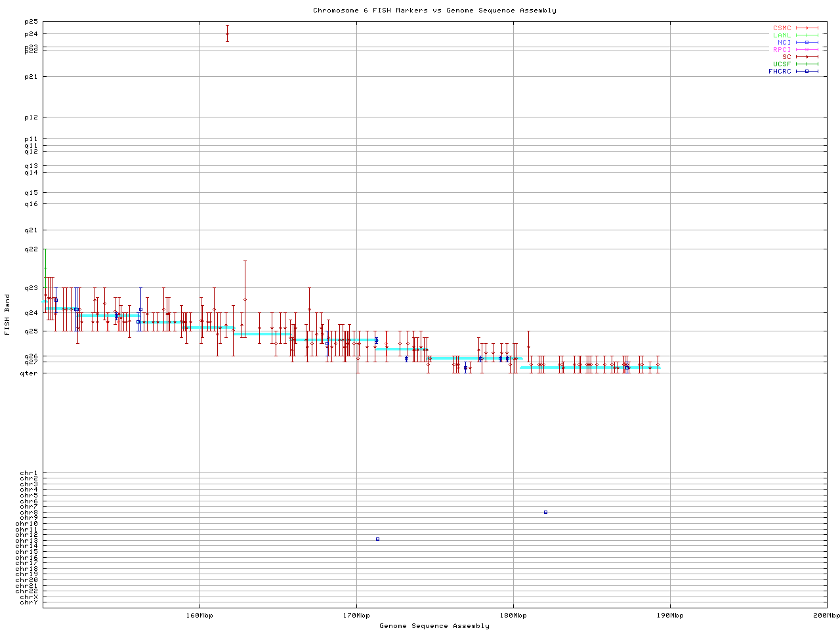Select the blue square marker on chr8 row
This screenshot has width=840, height=630.
click(x=545, y=512)
